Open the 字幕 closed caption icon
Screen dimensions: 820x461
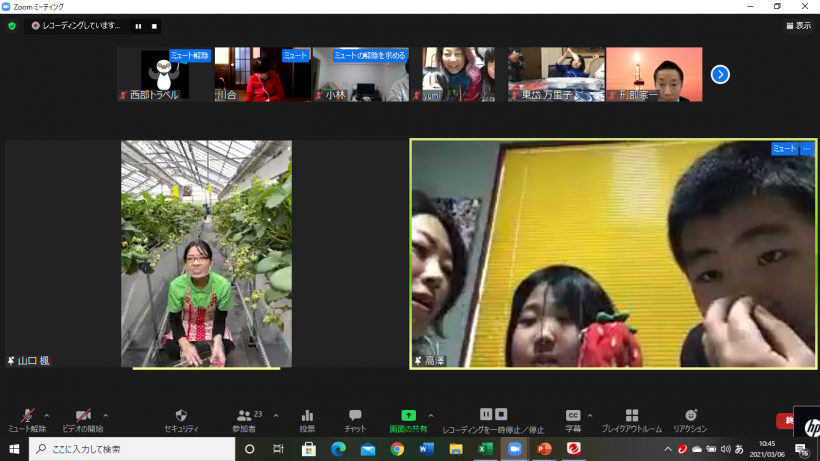pos(573,415)
